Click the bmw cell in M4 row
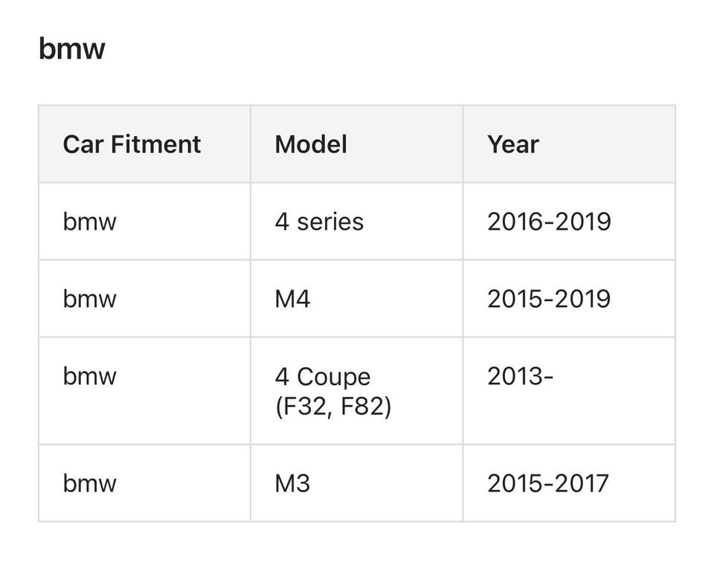This screenshot has height=588, width=714. click(89, 299)
